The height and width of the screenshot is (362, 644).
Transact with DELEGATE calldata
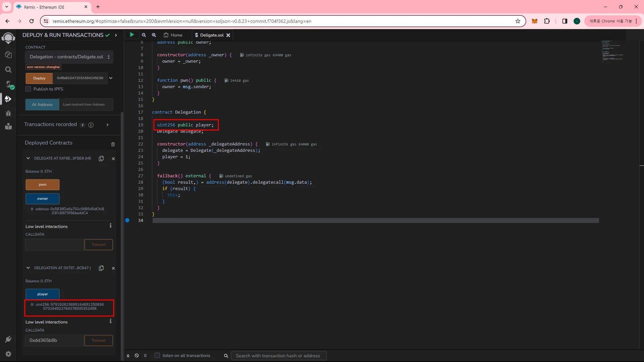tap(99, 245)
